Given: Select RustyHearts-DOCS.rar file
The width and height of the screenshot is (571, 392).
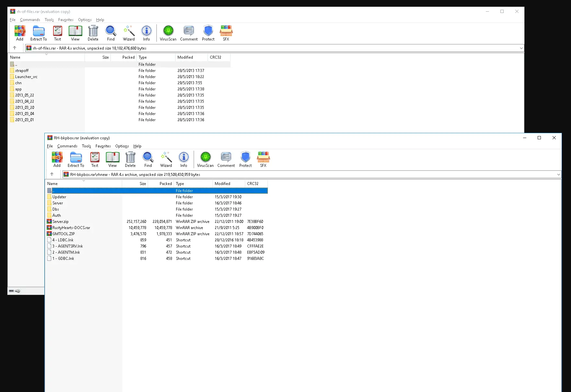Looking at the screenshot, I should pos(157,228).
